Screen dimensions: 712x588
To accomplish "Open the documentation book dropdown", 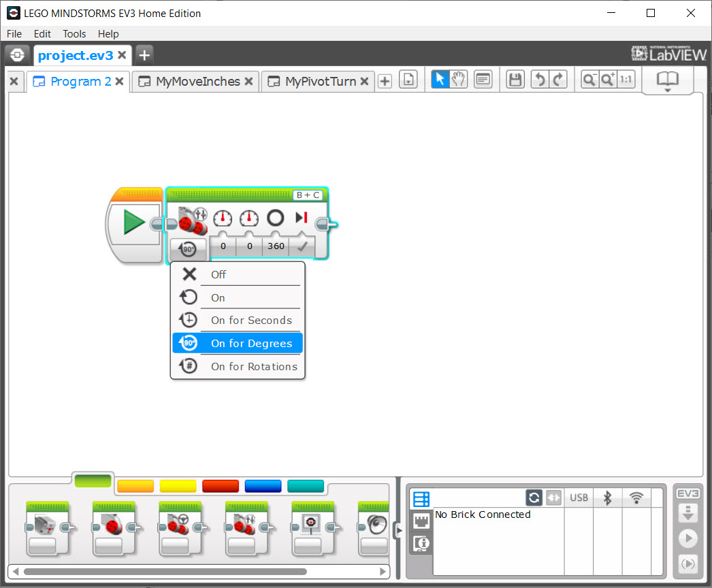I will 668,80.
